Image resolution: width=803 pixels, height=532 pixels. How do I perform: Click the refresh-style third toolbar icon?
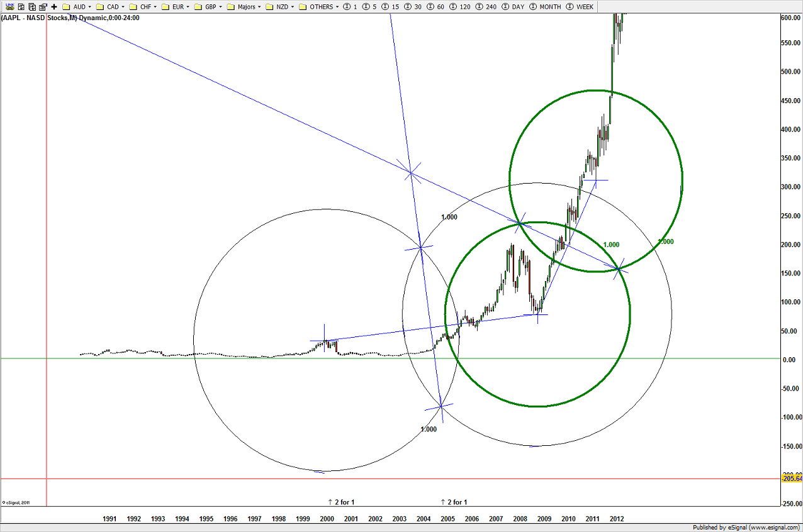(32, 6)
